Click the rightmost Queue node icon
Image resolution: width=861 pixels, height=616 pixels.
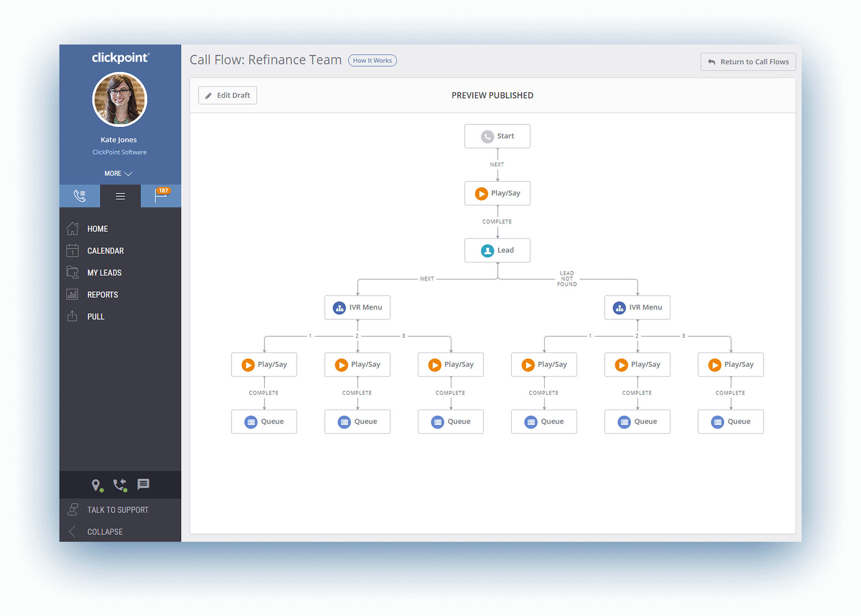[718, 422]
